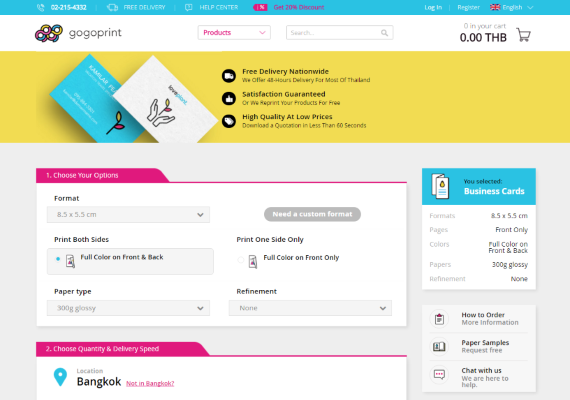
Task: Click Need a custom format button
Action: (312, 214)
